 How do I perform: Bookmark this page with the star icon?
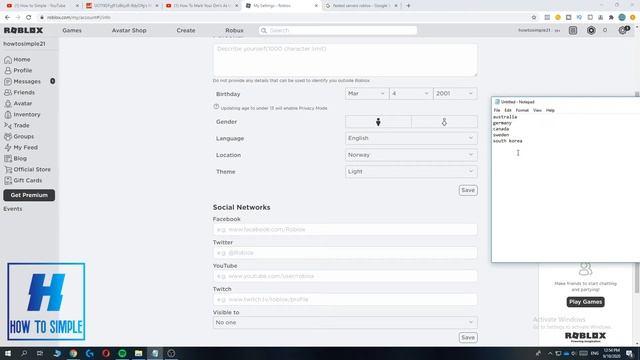click(x=534, y=18)
